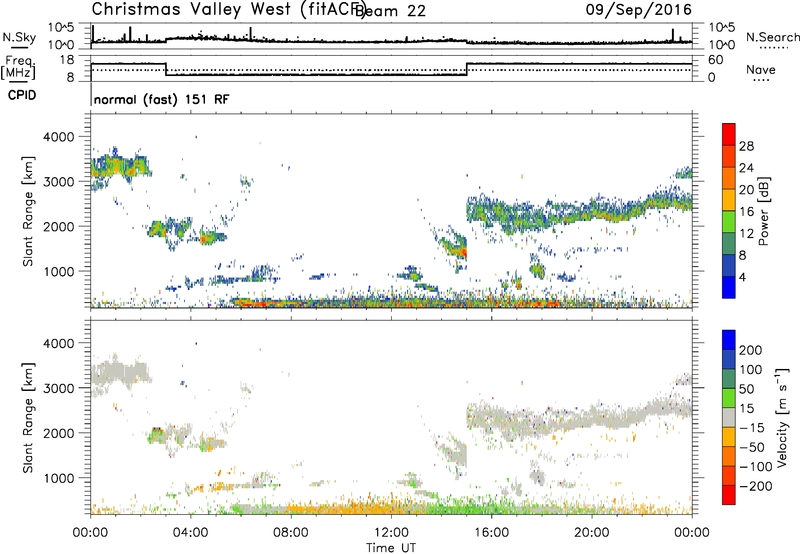Viewport: 800px width, 554px height.
Task: Click the power scatter cluster near 3300 km at 01:00
Action: point(119,166)
